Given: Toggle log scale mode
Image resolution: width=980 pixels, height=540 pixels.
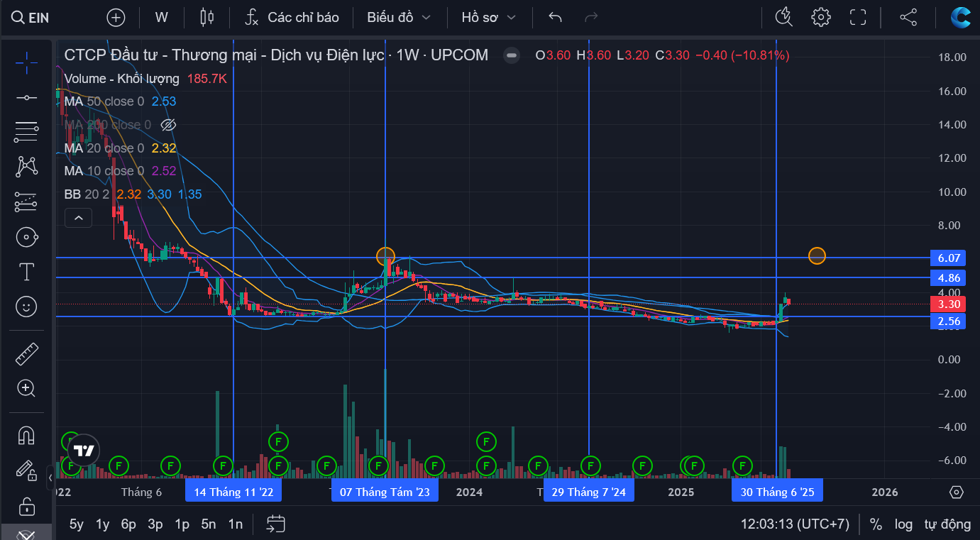Looking at the screenshot, I should [x=903, y=524].
